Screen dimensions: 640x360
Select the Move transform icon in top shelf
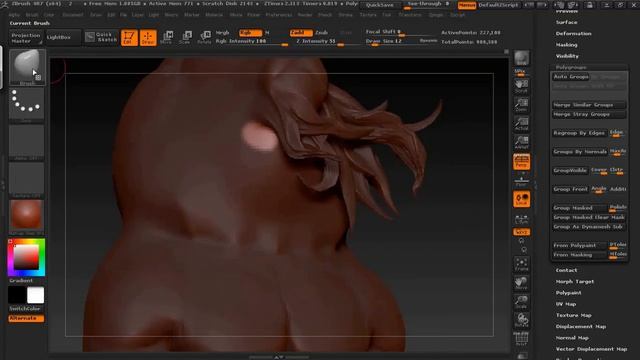coord(167,37)
